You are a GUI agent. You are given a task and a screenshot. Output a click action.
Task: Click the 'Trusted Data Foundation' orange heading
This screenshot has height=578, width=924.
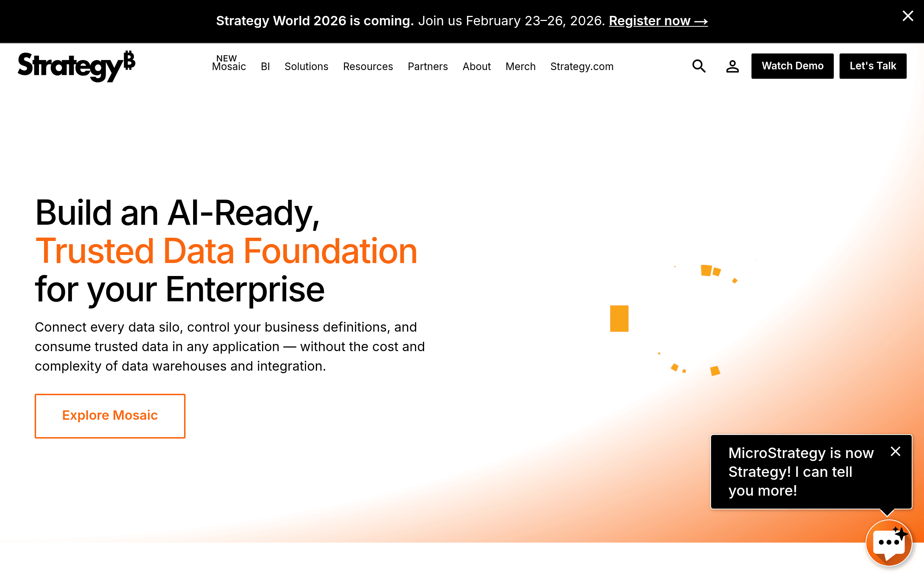point(226,251)
